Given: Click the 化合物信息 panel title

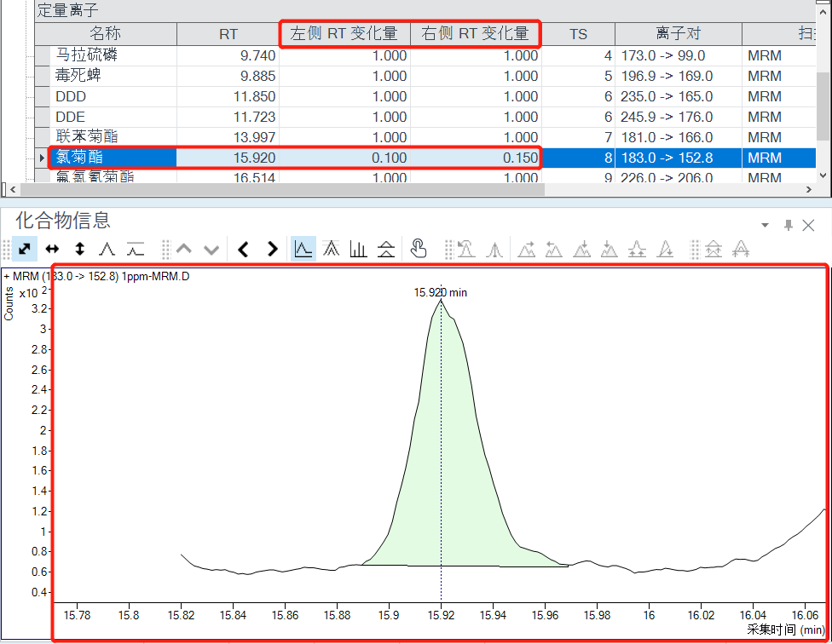Looking at the screenshot, I should coord(62,221).
